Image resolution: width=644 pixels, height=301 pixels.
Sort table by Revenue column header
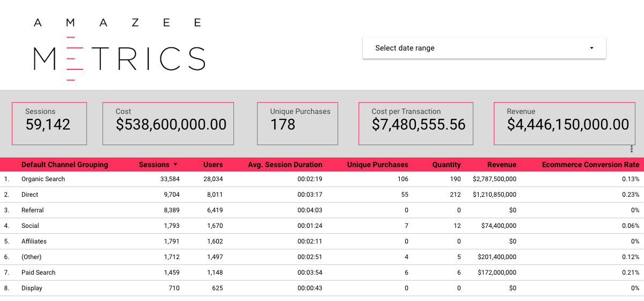point(501,165)
